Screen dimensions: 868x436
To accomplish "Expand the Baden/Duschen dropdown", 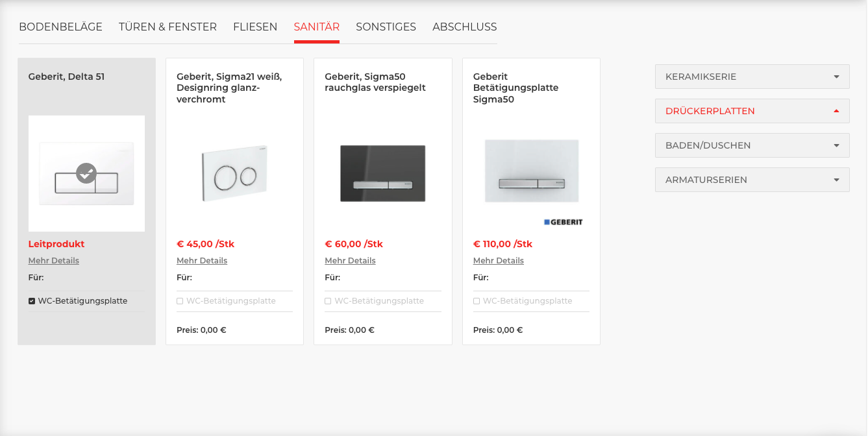I will point(752,145).
